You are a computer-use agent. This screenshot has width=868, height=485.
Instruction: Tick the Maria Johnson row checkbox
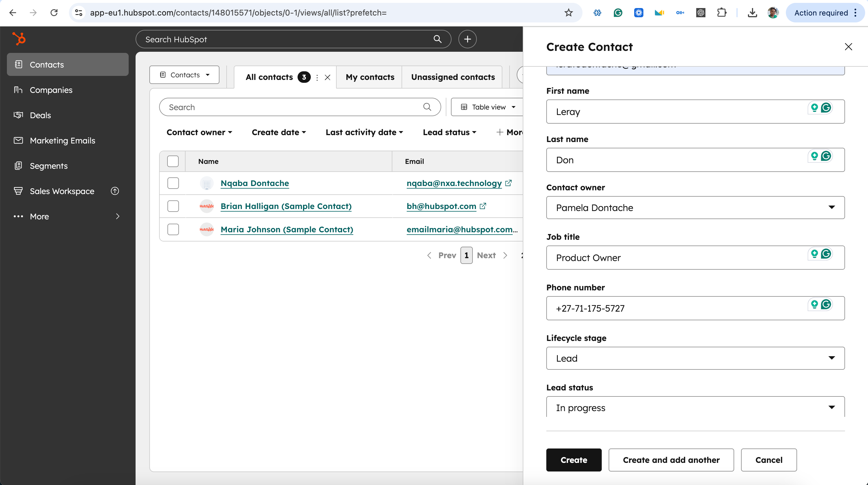click(173, 229)
